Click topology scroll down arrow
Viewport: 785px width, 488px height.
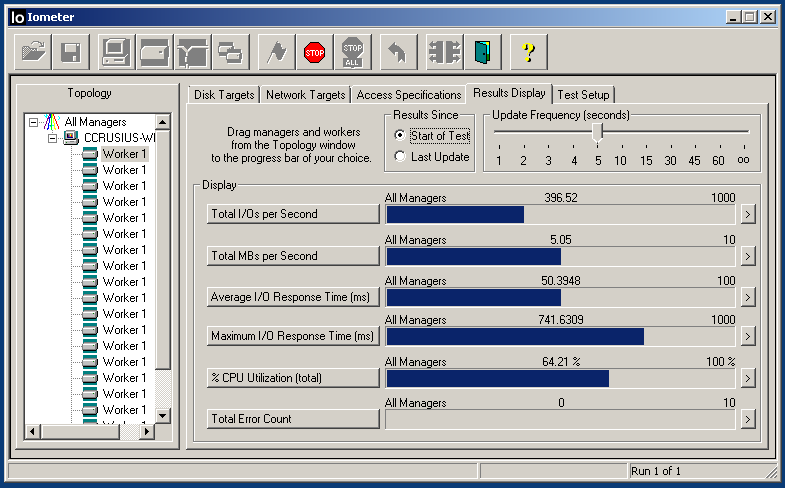[163, 415]
